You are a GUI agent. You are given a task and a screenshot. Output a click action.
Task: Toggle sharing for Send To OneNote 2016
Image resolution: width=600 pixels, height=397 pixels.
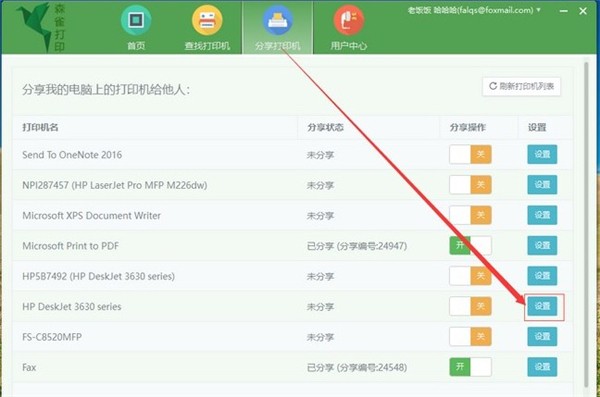pos(470,155)
